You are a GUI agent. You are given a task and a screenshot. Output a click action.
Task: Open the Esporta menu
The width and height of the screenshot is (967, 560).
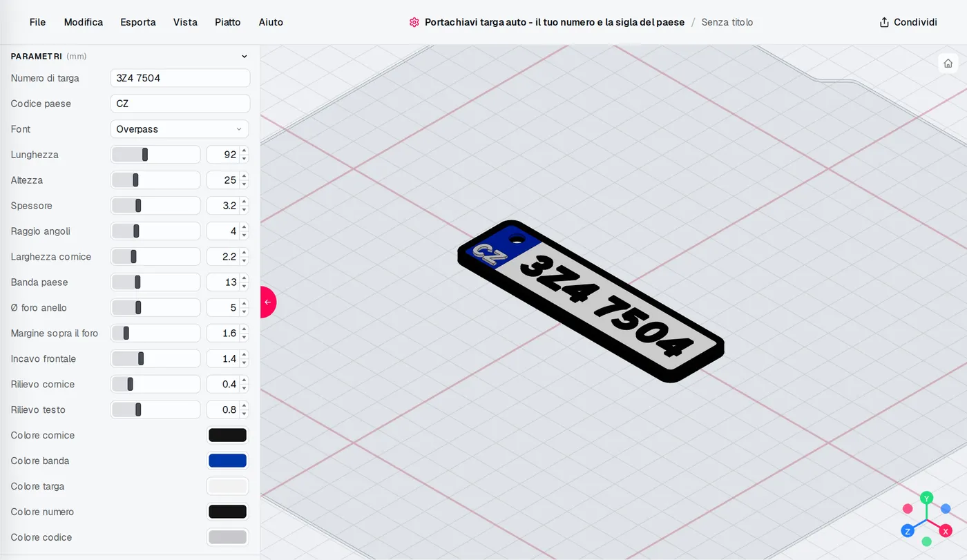tap(138, 22)
